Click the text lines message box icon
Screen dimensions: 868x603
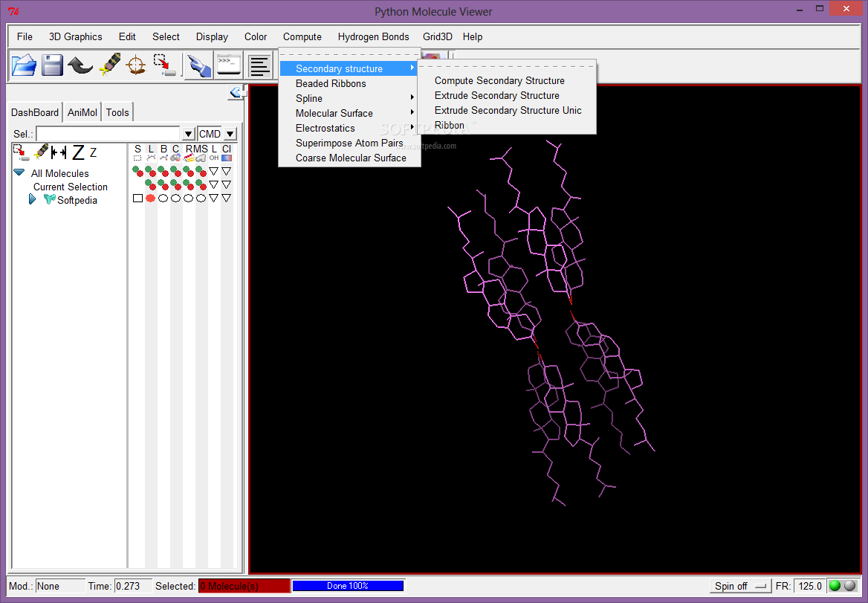[259, 66]
